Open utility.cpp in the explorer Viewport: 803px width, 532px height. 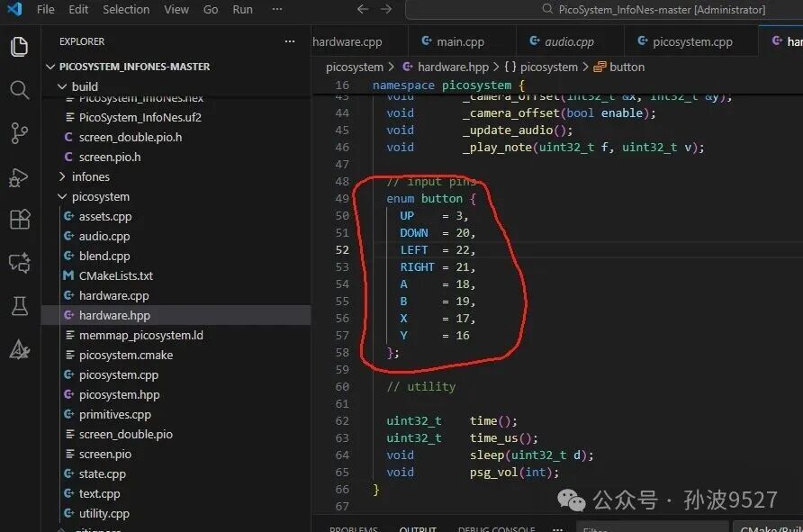[176, 514]
